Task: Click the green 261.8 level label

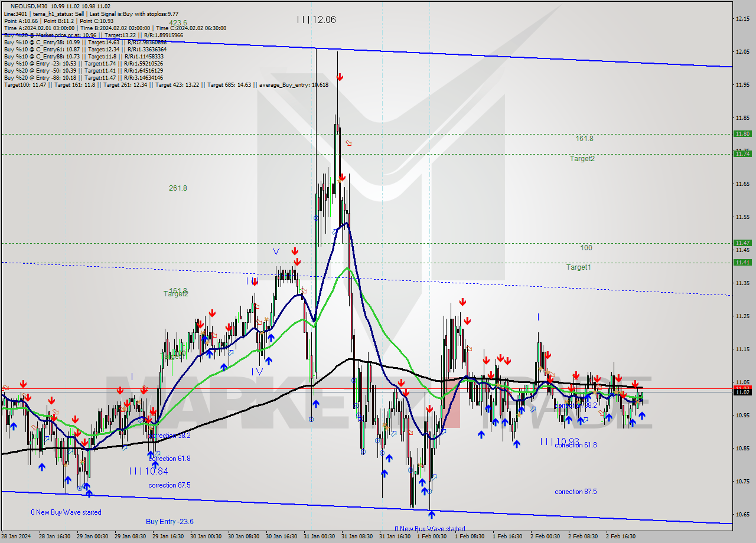Action: (x=178, y=188)
